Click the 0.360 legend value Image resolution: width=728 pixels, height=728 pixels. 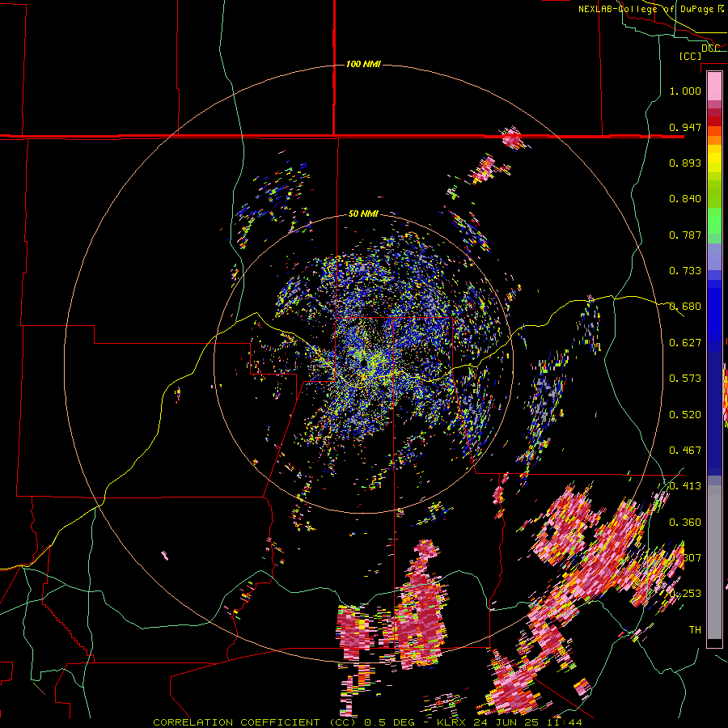(x=685, y=522)
